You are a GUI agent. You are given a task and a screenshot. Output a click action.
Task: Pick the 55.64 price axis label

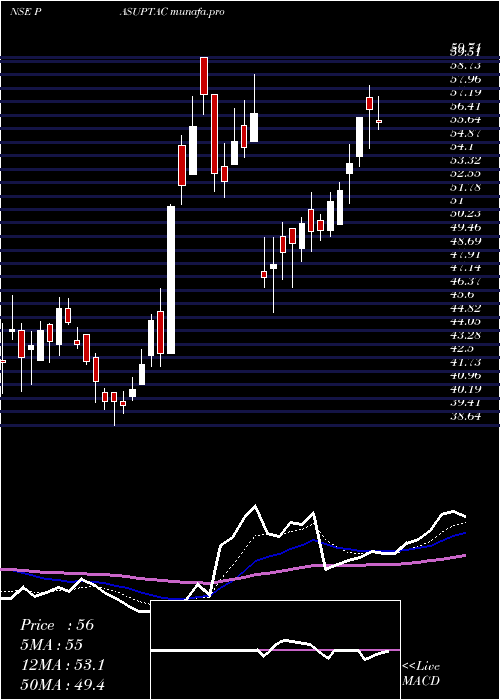click(465, 119)
